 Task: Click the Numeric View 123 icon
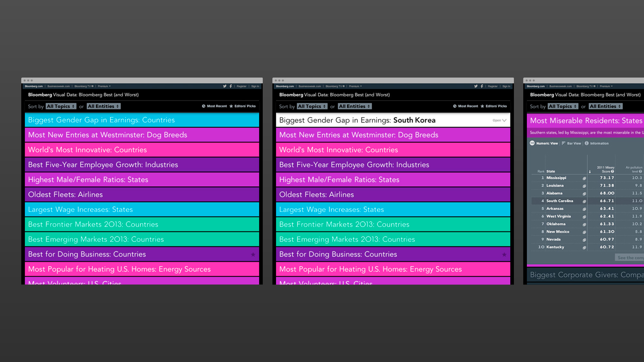[532, 143]
